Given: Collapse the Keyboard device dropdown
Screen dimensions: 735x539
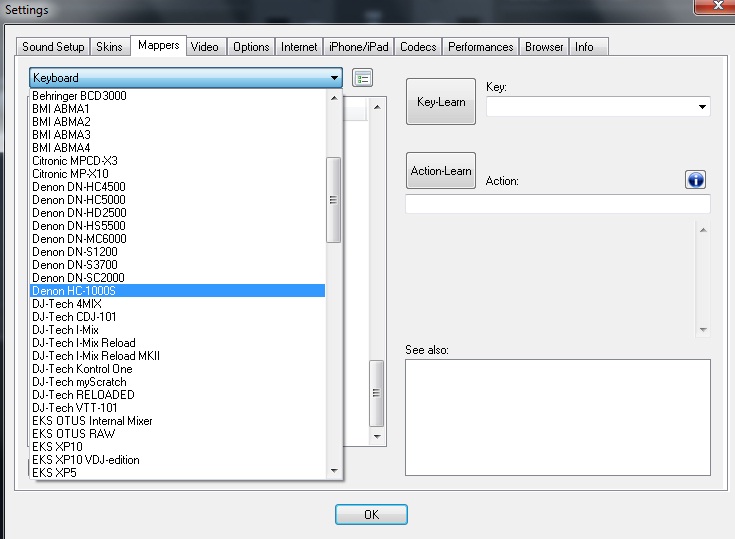Looking at the screenshot, I should pos(334,78).
